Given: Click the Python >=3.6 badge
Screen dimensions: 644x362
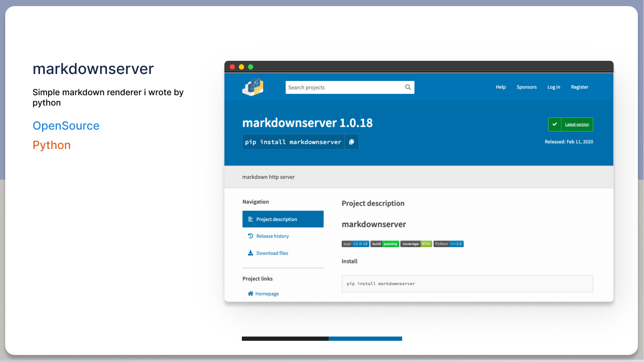Looking at the screenshot, I should click(x=448, y=244).
